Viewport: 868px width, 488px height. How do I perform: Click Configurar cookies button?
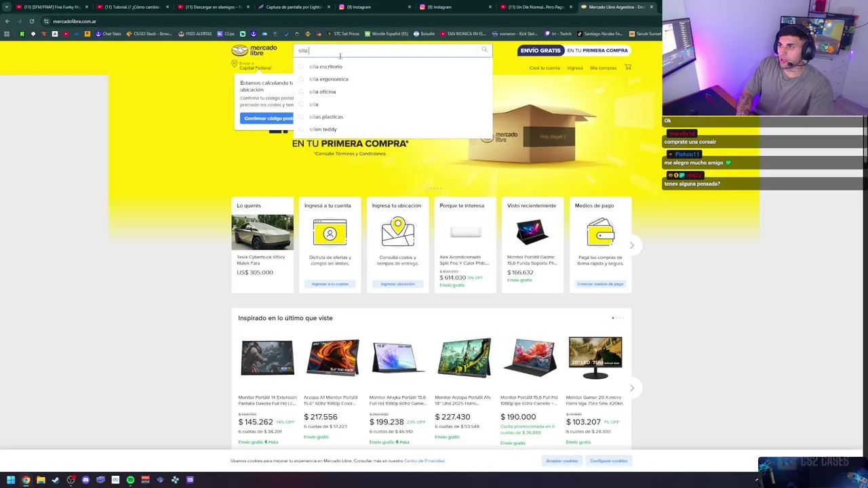pyautogui.click(x=608, y=461)
